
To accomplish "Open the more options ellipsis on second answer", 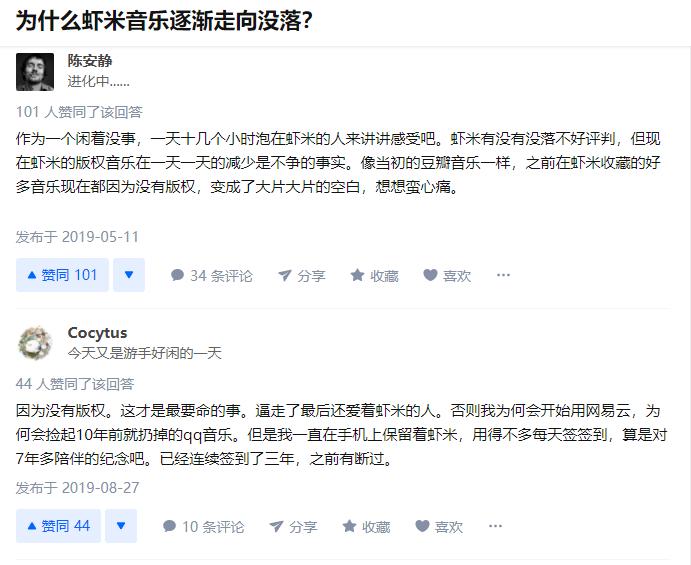I will (x=495, y=526).
